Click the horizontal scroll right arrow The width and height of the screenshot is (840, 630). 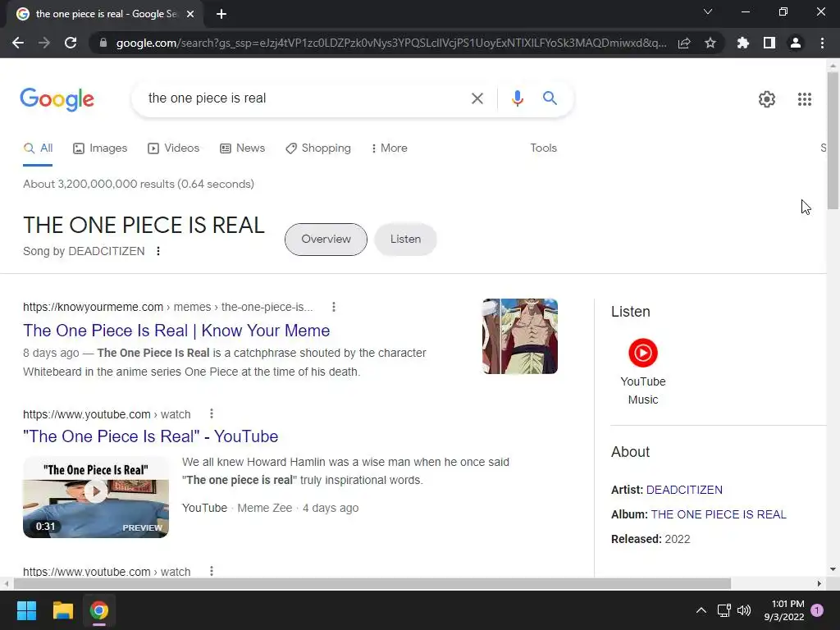819,583
